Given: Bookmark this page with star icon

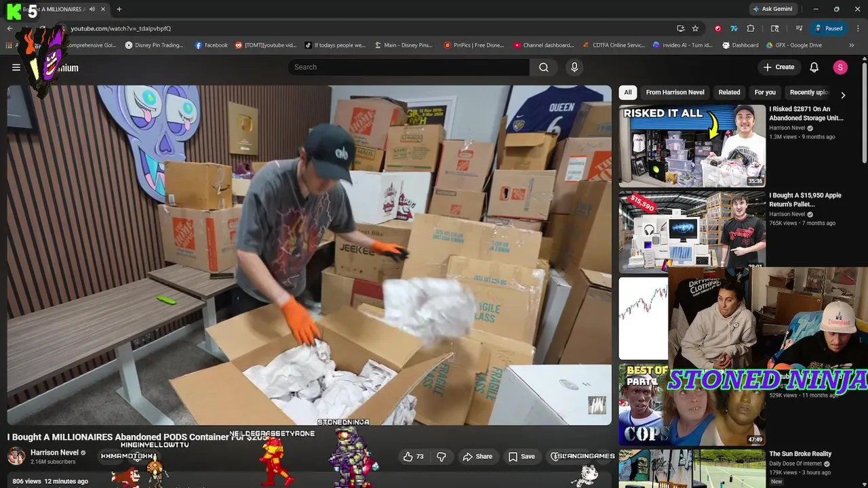Looking at the screenshot, I should (695, 28).
